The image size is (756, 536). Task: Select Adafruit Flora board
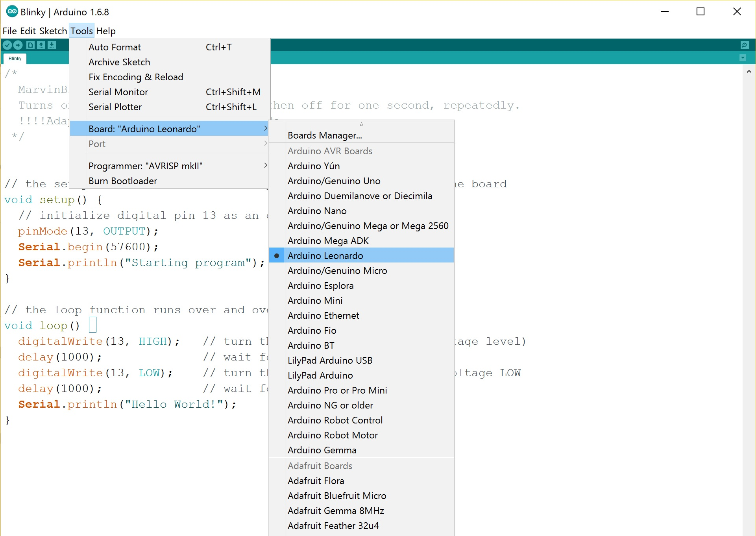[x=361, y=481]
